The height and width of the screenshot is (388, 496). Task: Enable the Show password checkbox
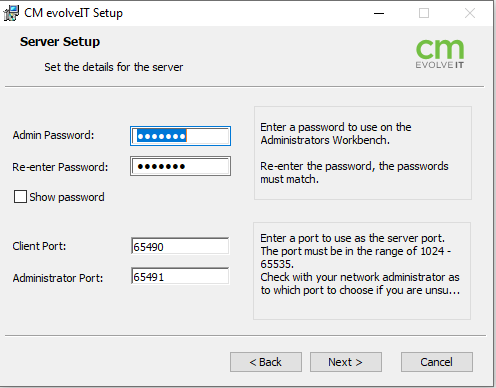[20, 196]
